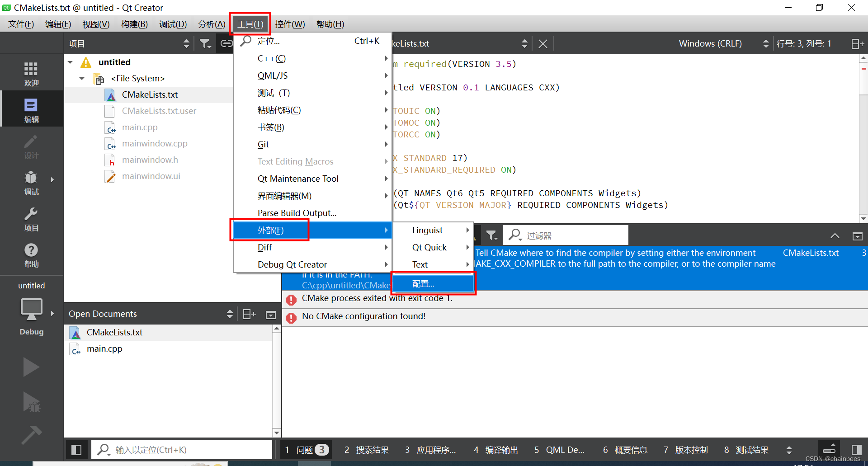Open Qt Quick submenu entry

(433, 247)
